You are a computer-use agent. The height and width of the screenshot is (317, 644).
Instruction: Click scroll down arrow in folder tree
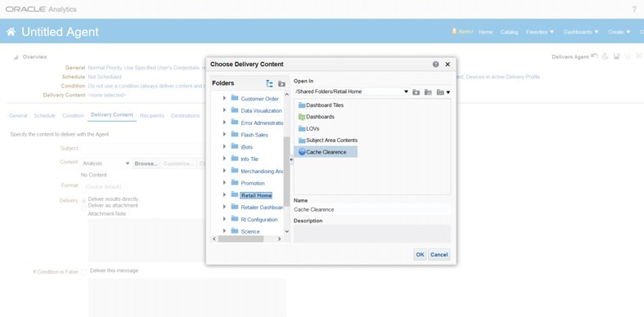[286, 231]
